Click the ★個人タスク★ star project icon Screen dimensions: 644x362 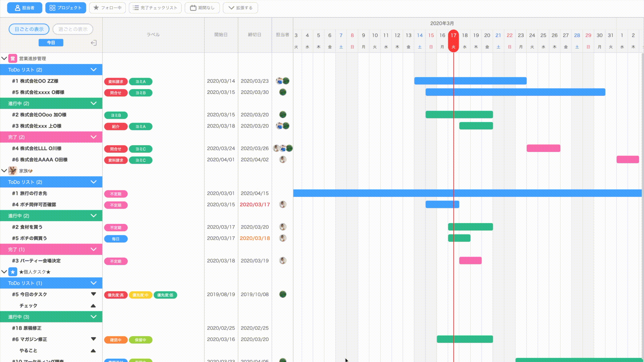(x=13, y=272)
